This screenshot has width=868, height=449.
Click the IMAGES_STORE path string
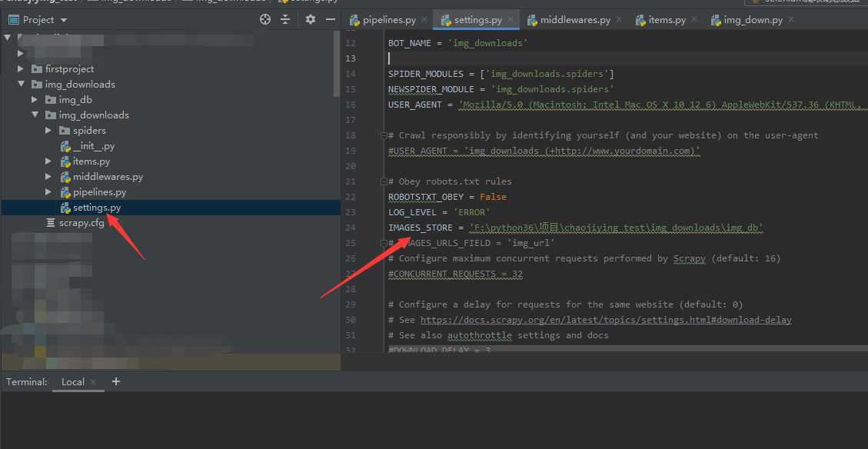coord(616,228)
